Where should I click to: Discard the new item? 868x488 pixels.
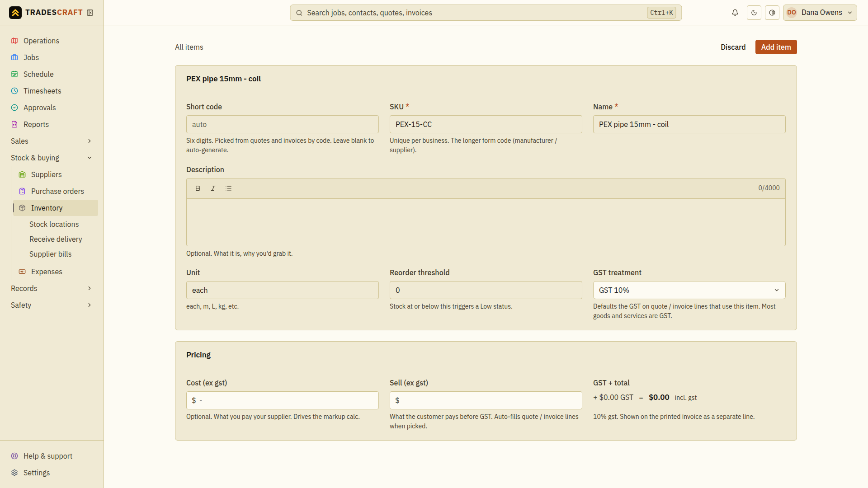click(x=733, y=47)
